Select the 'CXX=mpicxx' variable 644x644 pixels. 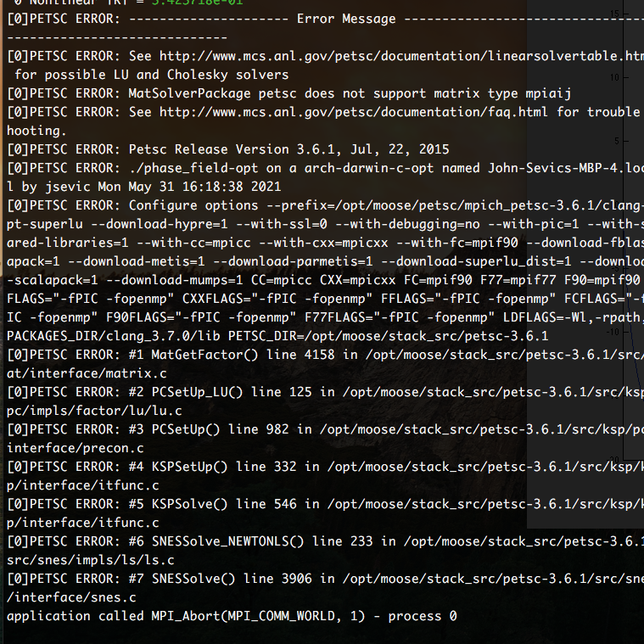pos(357,280)
